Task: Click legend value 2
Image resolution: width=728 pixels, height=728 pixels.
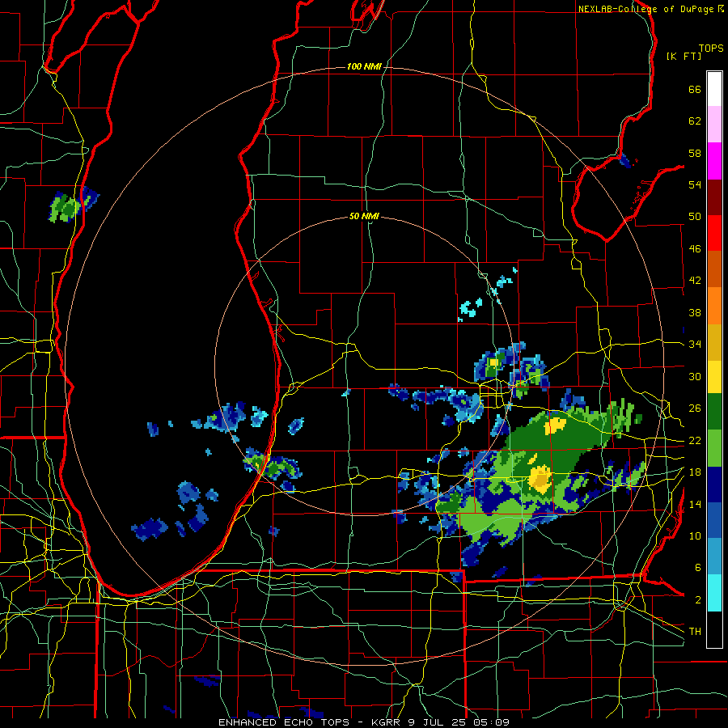Action: tap(697, 600)
